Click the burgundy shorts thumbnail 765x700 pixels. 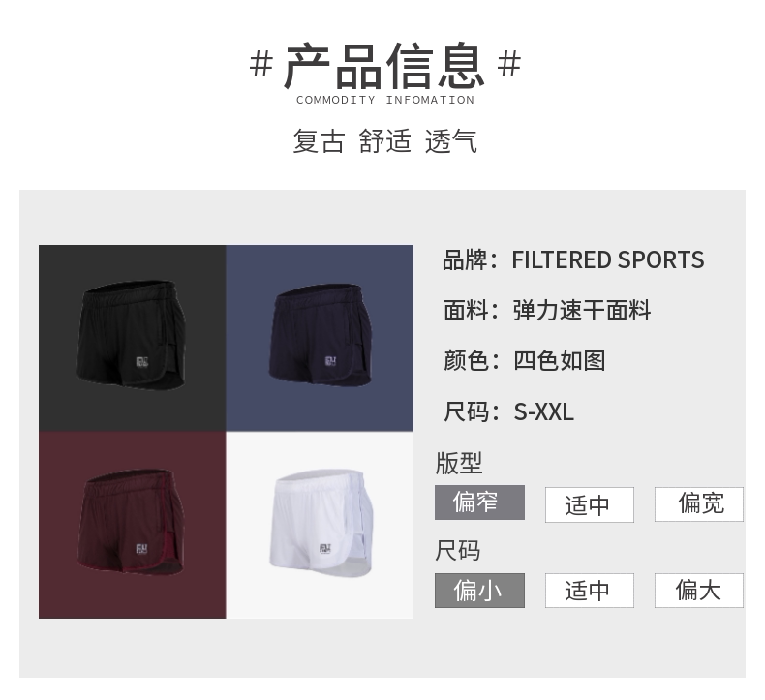(x=133, y=525)
